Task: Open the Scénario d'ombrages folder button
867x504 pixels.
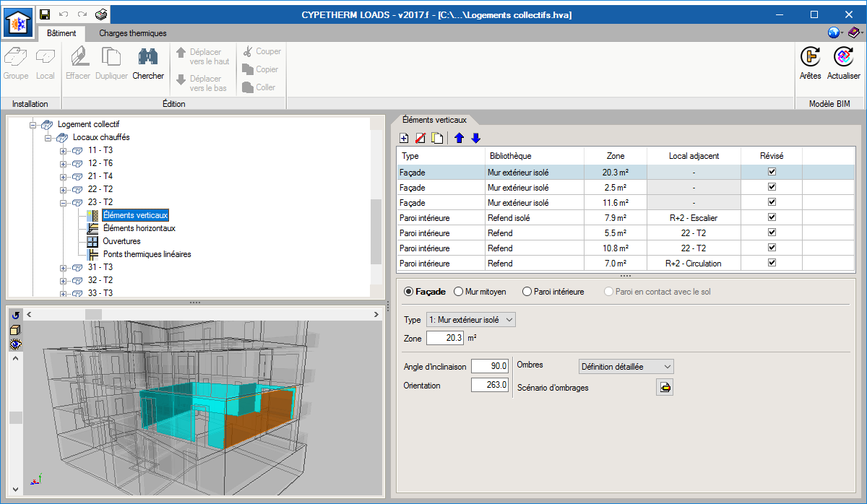Action: tap(665, 388)
